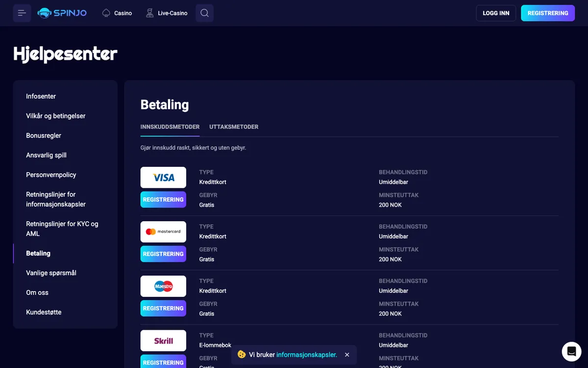The height and width of the screenshot is (368, 588).
Task: Click Visa's Kredittkort type value
Action: tap(213, 182)
